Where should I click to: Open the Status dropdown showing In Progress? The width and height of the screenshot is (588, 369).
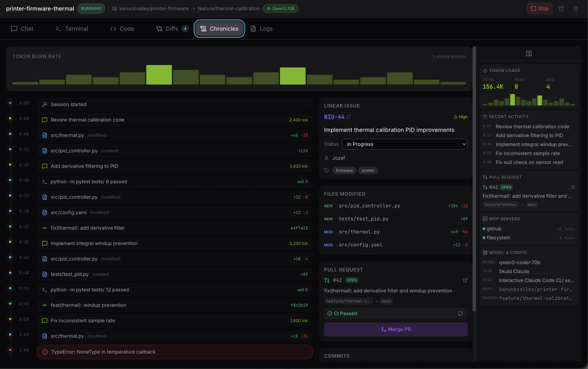(x=404, y=144)
